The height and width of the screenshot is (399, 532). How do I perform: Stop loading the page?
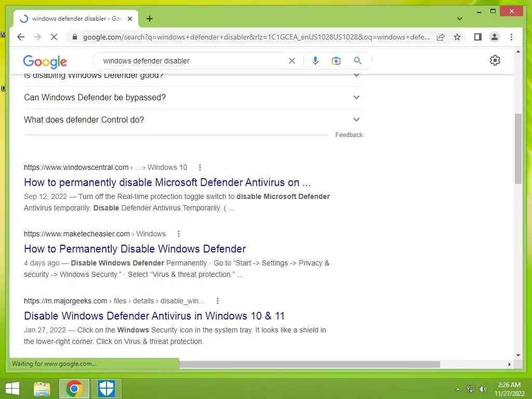[54, 37]
